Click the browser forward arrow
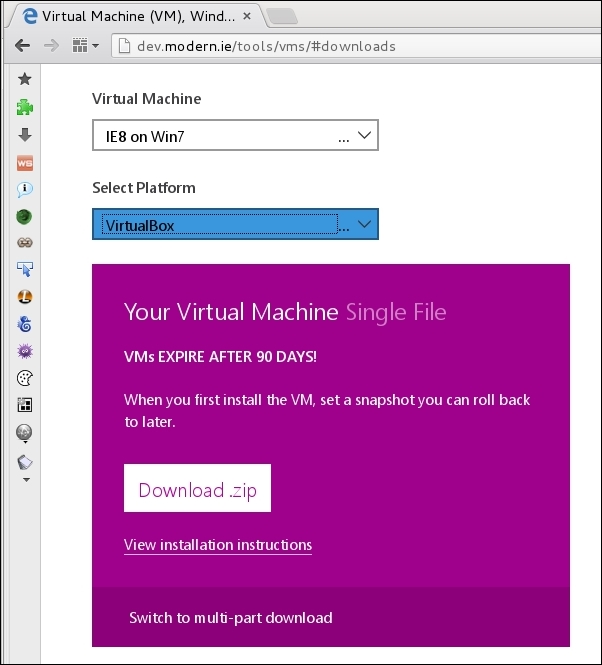 pyautogui.click(x=51, y=45)
